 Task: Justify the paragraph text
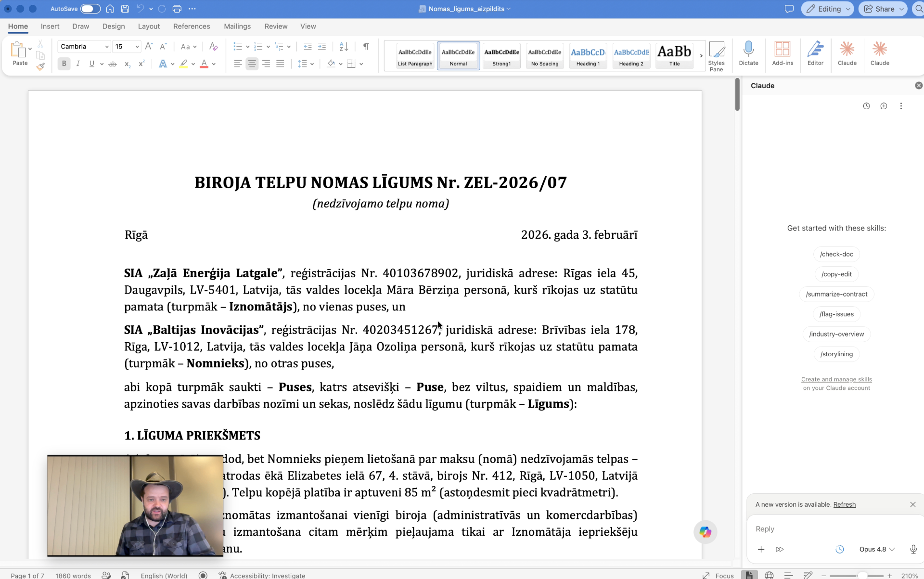pyautogui.click(x=280, y=64)
